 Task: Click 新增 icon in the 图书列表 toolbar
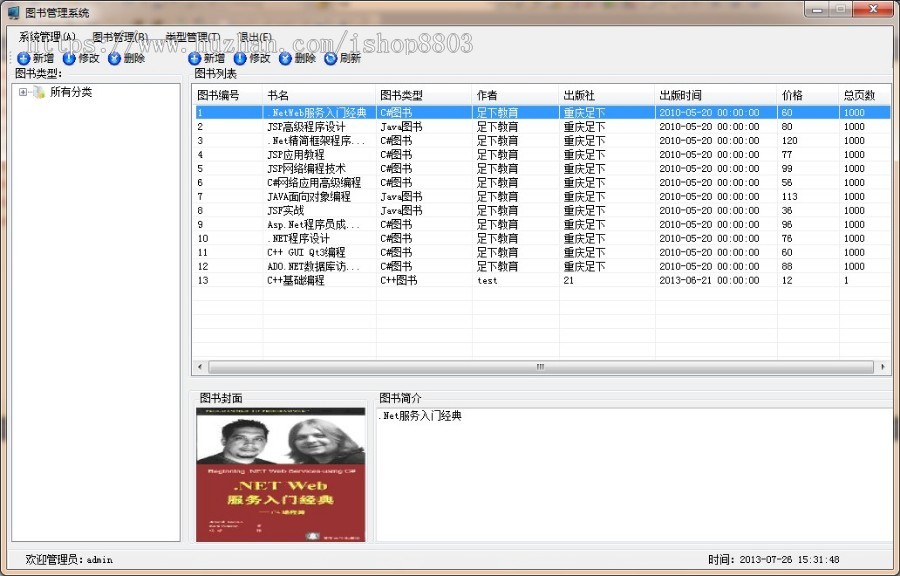pos(192,58)
